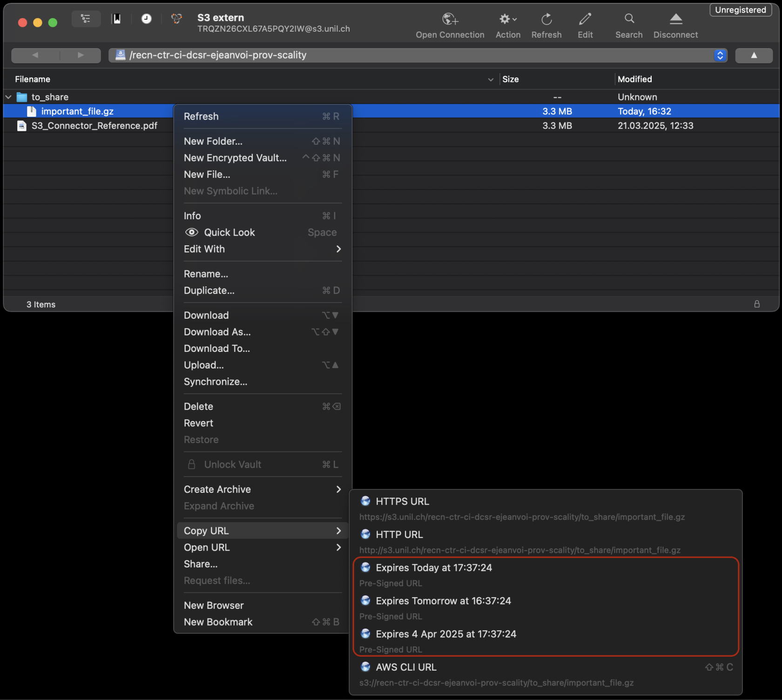Screen dimensions: 782x700
Task: Show the connection History clock icon
Action: (x=146, y=19)
